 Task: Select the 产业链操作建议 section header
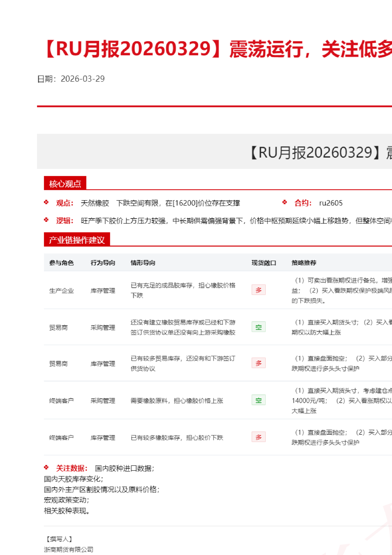[x=77, y=240]
